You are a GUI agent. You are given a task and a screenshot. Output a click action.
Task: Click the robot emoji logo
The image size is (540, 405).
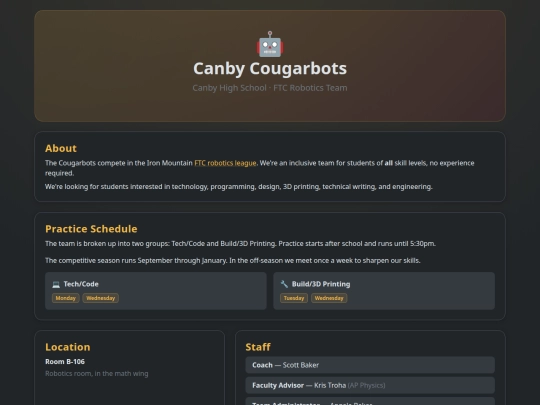pyautogui.click(x=270, y=44)
